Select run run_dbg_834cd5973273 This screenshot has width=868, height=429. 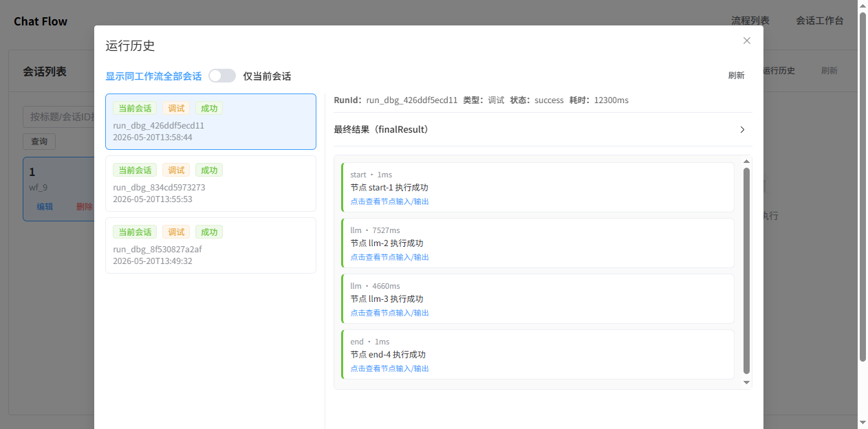pyautogui.click(x=210, y=184)
